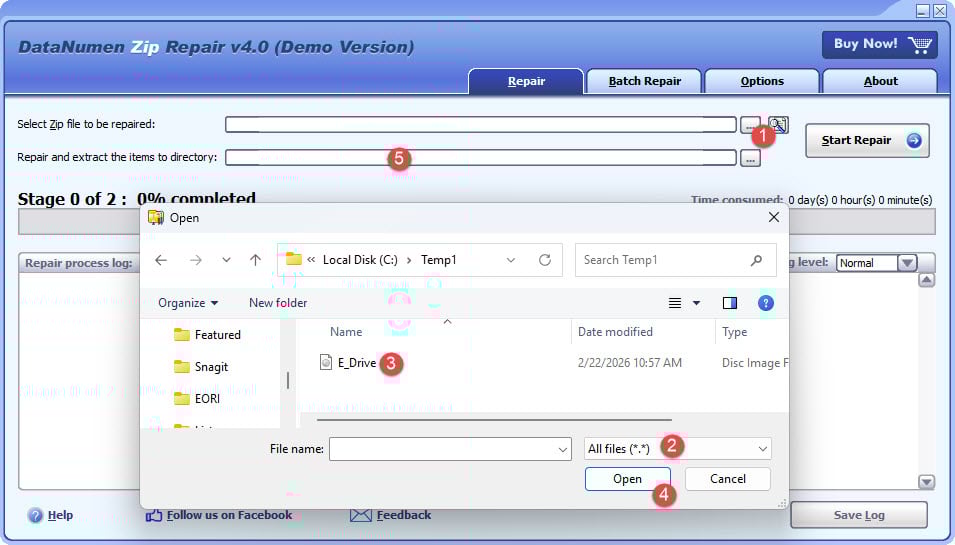Image resolution: width=955 pixels, height=545 pixels.
Task: Open the EORI folder
Action: (x=197, y=399)
